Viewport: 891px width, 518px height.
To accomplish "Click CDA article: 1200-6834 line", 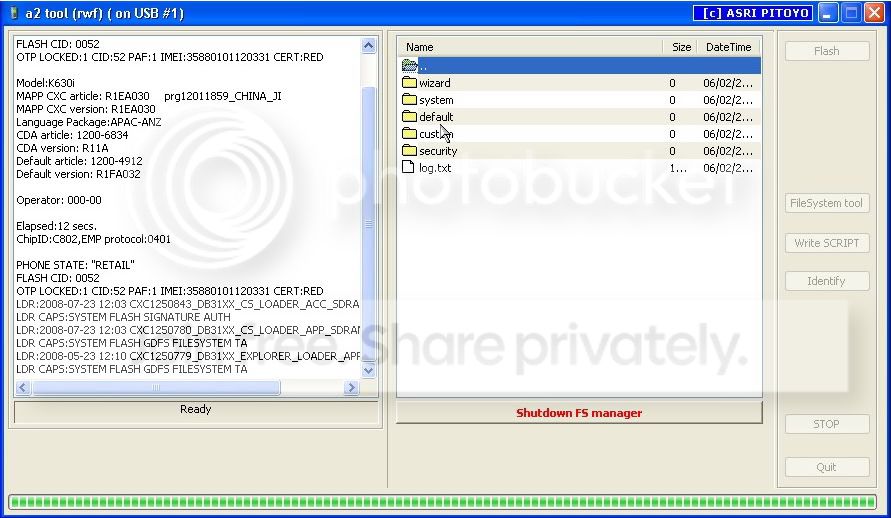I will 72,135.
